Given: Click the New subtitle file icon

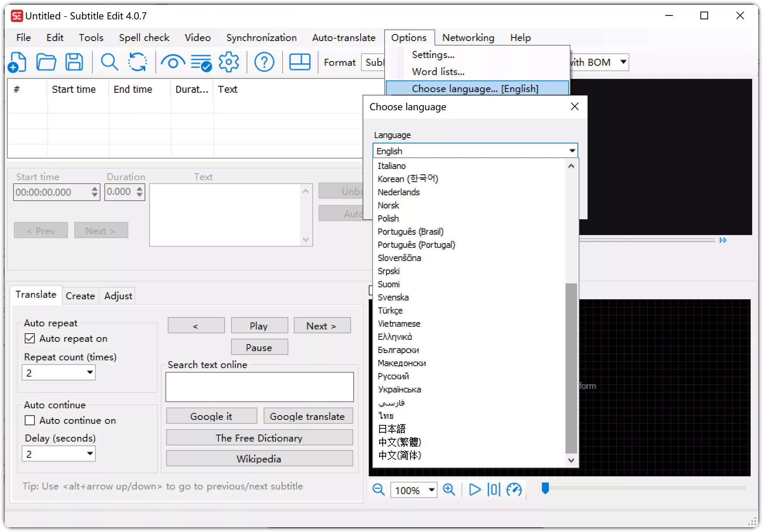Looking at the screenshot, I should pos(17,62).
